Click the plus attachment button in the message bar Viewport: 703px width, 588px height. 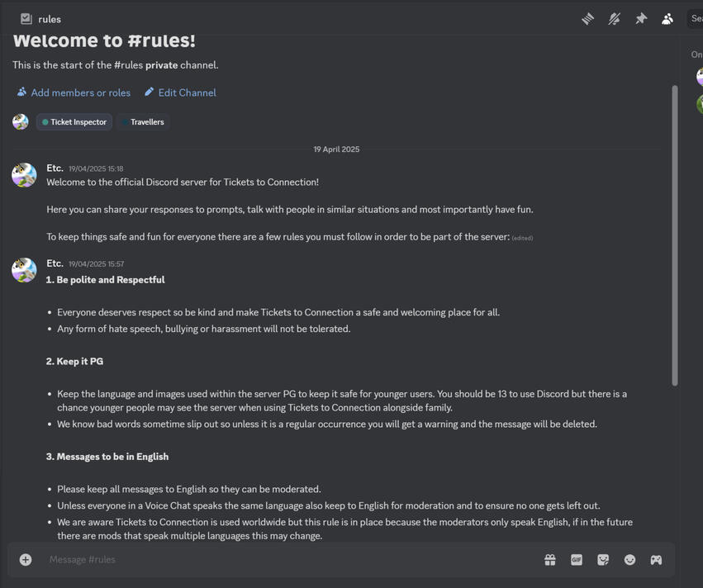[26, 560]
